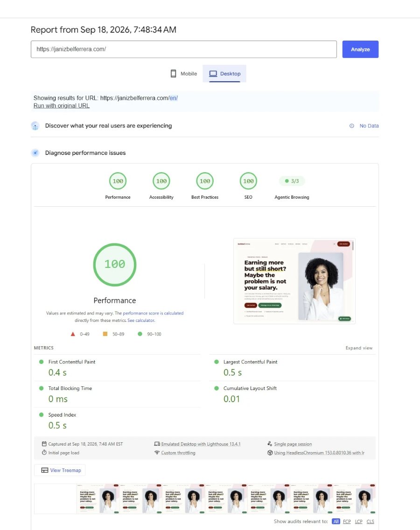420x530 pixels.
Task: Select the LCP audits filter
Action: [358, 522]
